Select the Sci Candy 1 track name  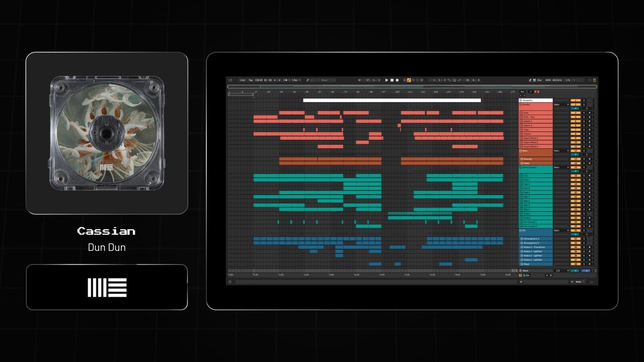530,222
